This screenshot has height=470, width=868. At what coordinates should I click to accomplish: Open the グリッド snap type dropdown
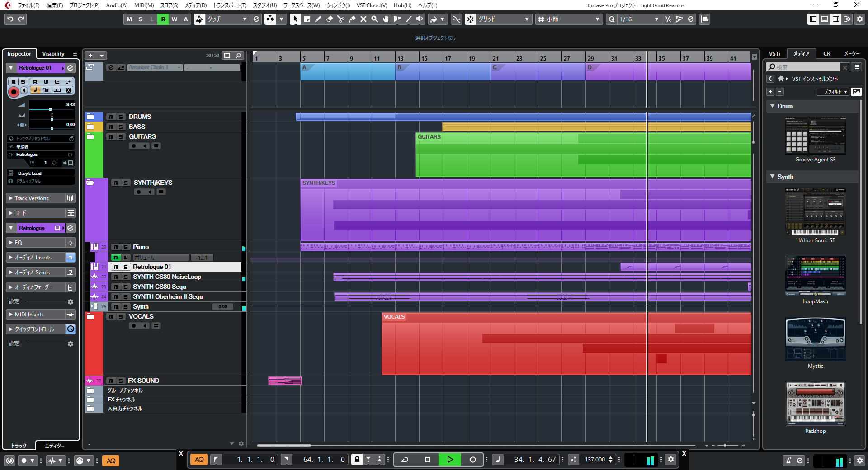504,19
